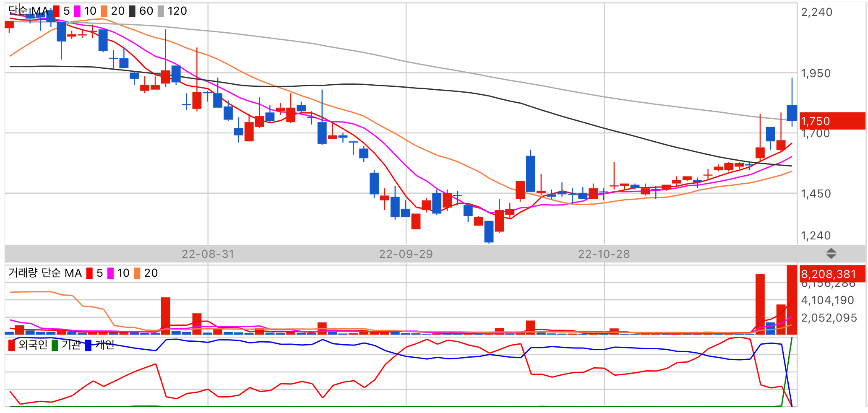Click the price legend number 60
The width and height of the screenshot is (868, 413).
coord(146,11)
